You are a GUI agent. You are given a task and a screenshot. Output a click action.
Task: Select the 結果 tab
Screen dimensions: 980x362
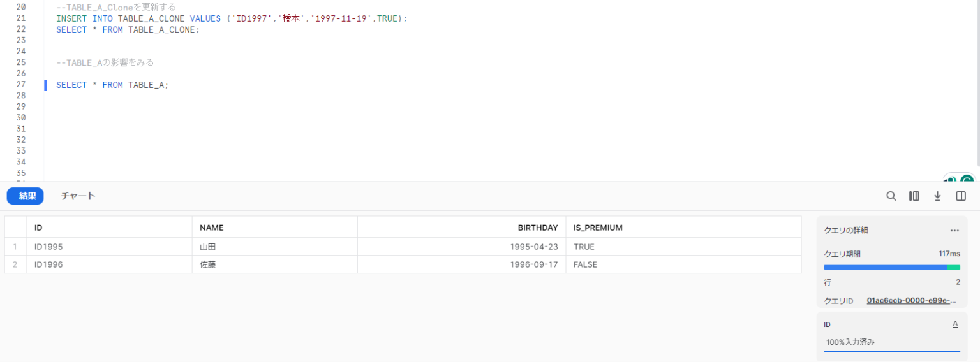26,196
